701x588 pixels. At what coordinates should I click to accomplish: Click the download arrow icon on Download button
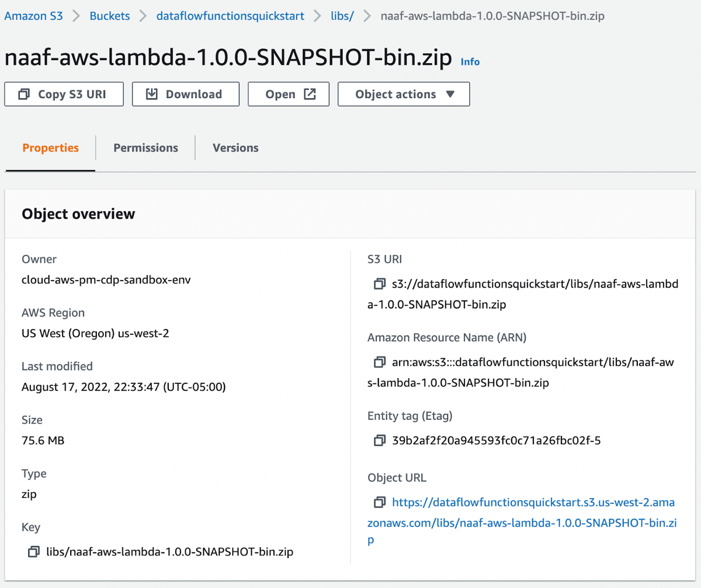[153, 94]
